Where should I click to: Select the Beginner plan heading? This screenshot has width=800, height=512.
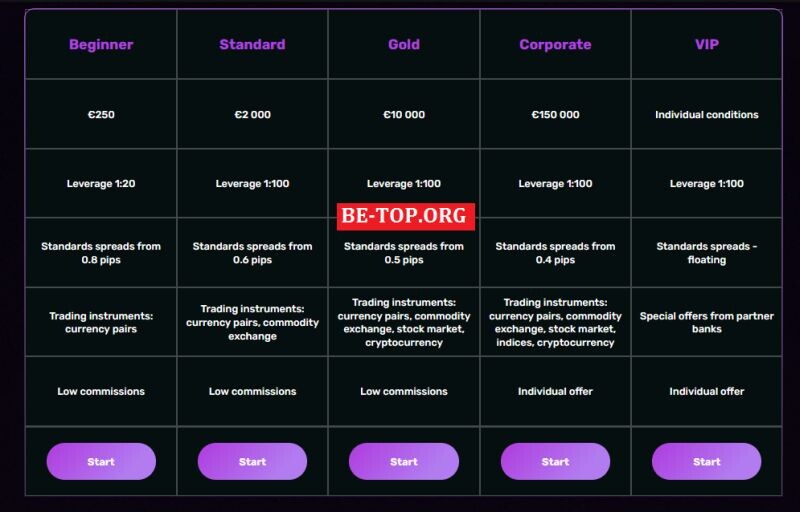(x=101, y=44)
